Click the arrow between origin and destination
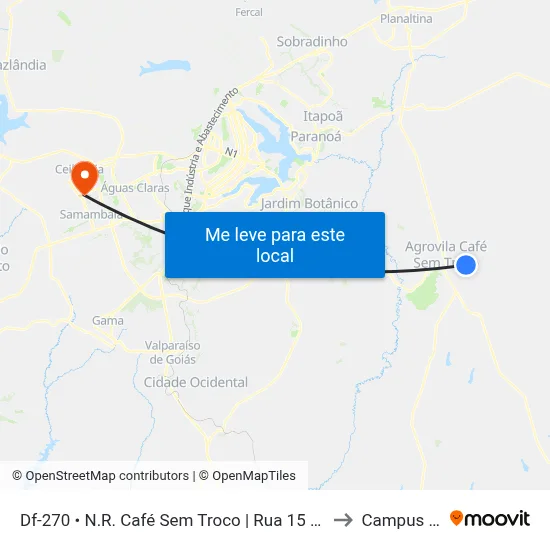 pos(343,520)
